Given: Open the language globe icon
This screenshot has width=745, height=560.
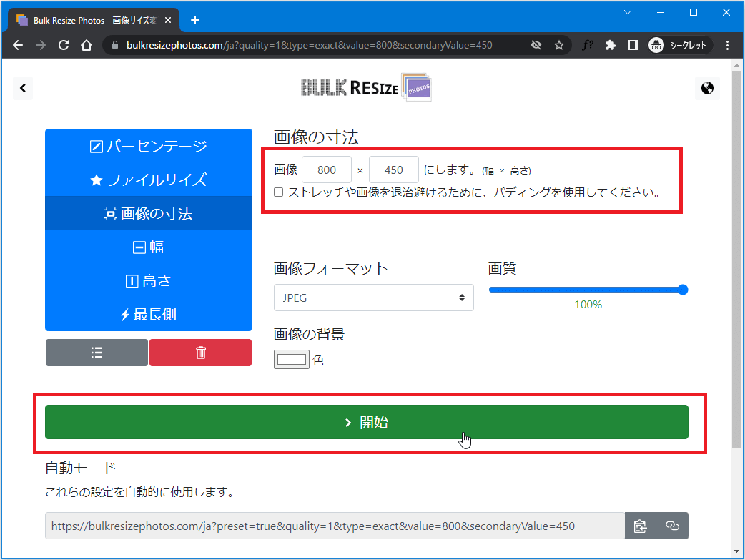Looking at the screenshot, I should point(707,88).
